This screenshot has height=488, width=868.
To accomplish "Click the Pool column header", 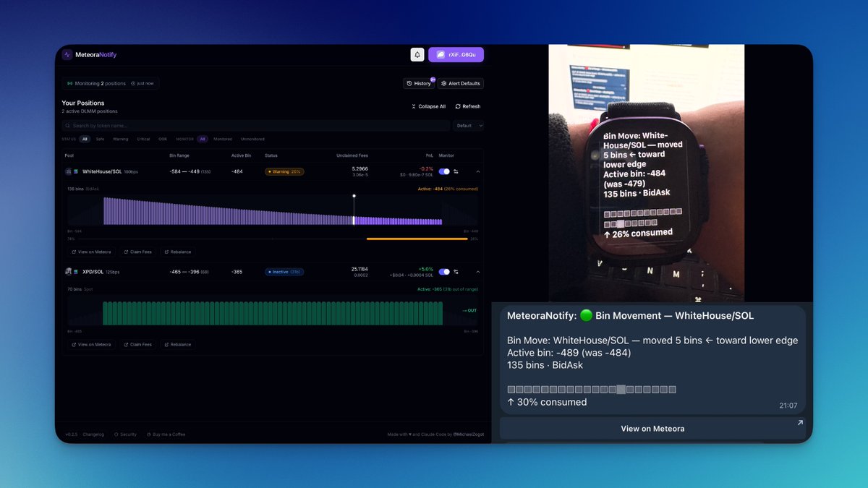I will pos(69,155).
